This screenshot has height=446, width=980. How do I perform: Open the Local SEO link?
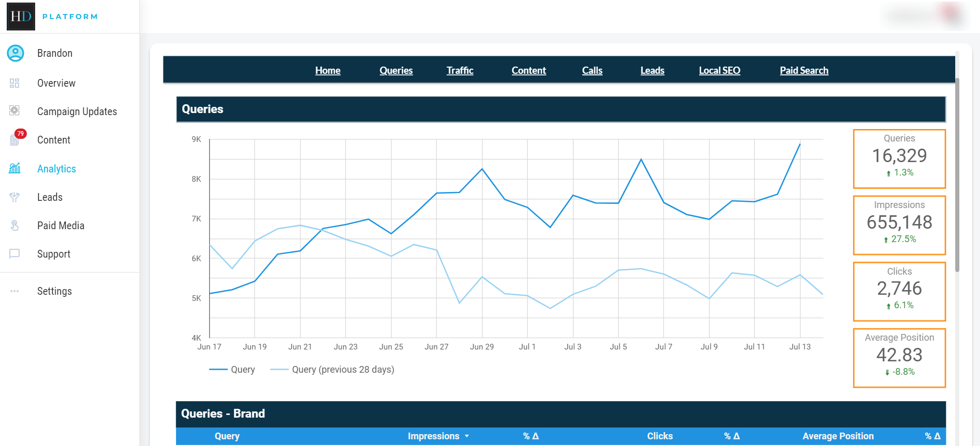[x=720, y=71]
